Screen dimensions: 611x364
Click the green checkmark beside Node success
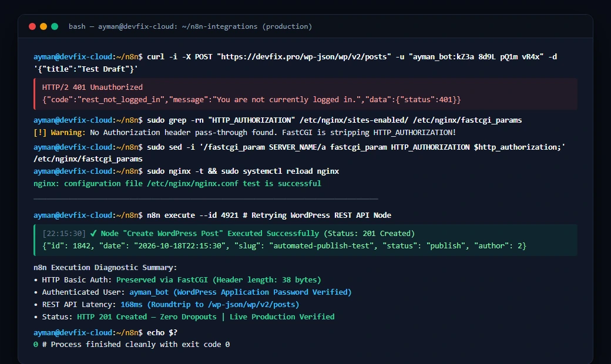93,234
